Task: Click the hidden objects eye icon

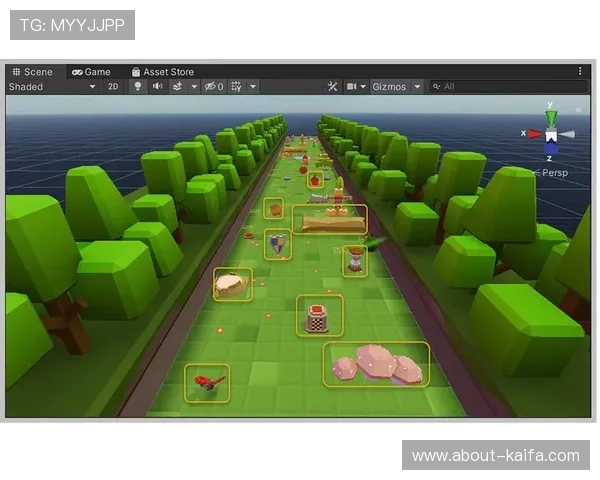Action: click(210, 87)
